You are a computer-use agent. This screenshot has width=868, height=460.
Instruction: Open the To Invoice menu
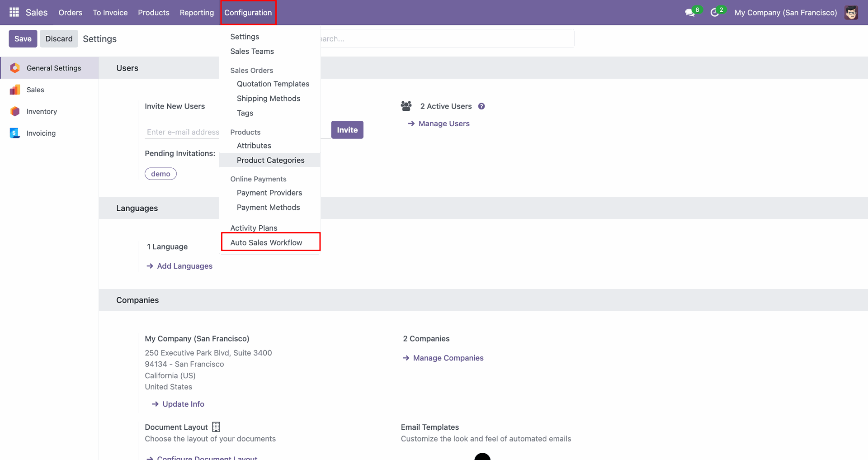[110, 13]
